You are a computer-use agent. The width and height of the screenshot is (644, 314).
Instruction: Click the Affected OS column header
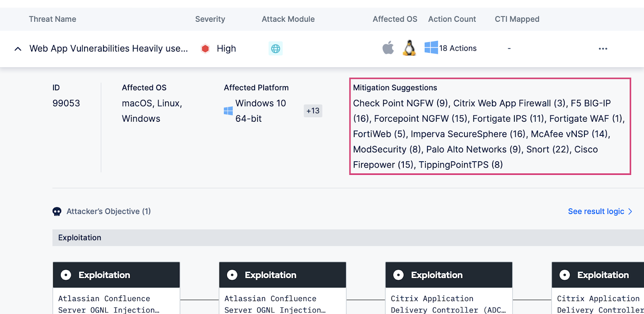click(395, 19)
